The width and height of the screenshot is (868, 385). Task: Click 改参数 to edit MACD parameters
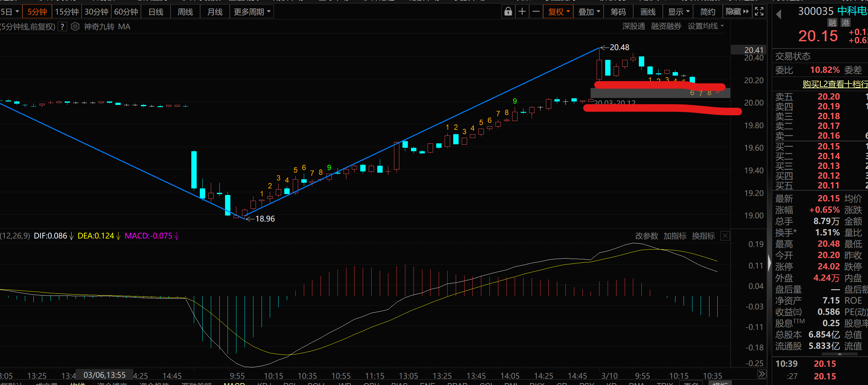(646, 236)
